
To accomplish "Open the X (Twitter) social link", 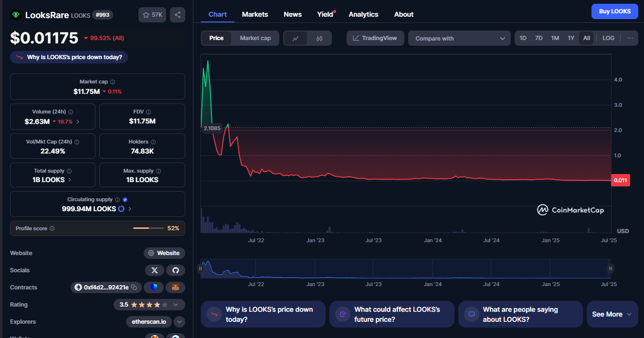I will [154, 270].
